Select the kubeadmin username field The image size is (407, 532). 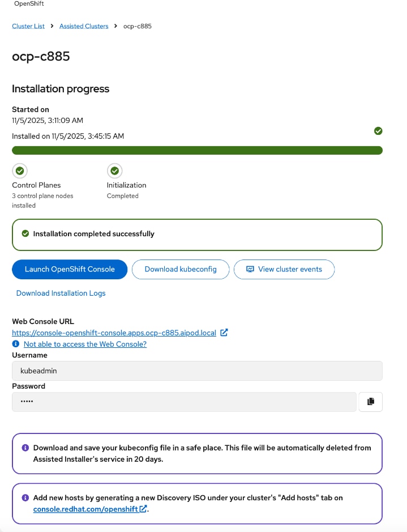pyautogui.click(x=197, y=371)
